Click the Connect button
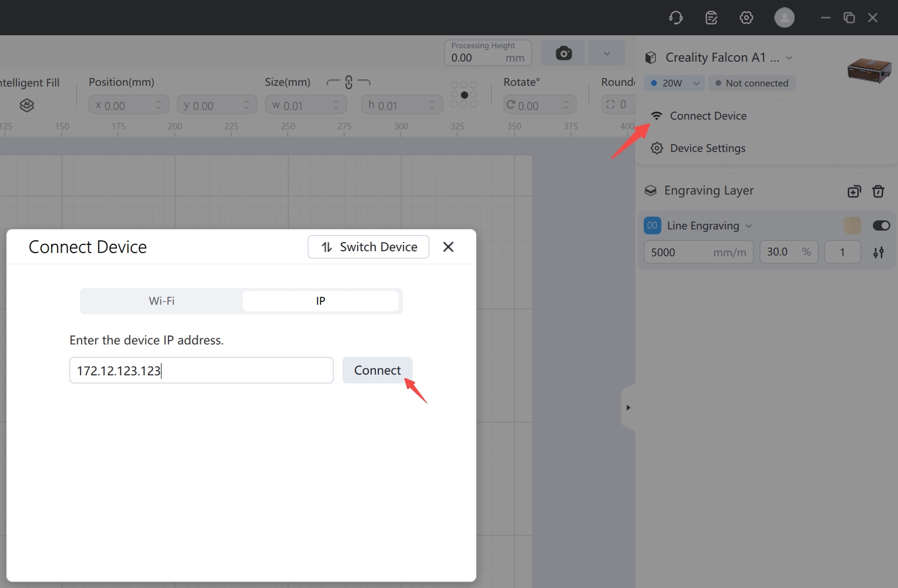This screenshot has height=588, width=898. coord(378,370)
